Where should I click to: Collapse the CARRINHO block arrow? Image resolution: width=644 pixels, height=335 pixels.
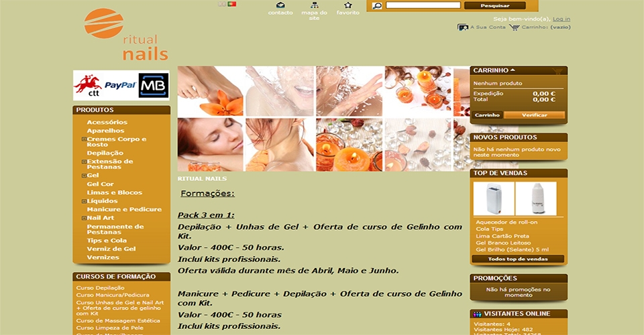point(513,70)
